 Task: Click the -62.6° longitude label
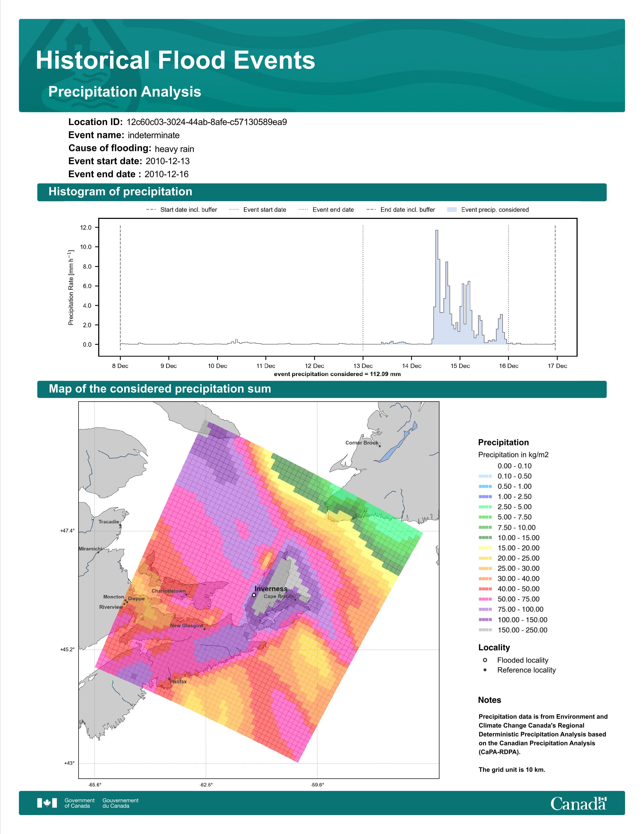206,785
